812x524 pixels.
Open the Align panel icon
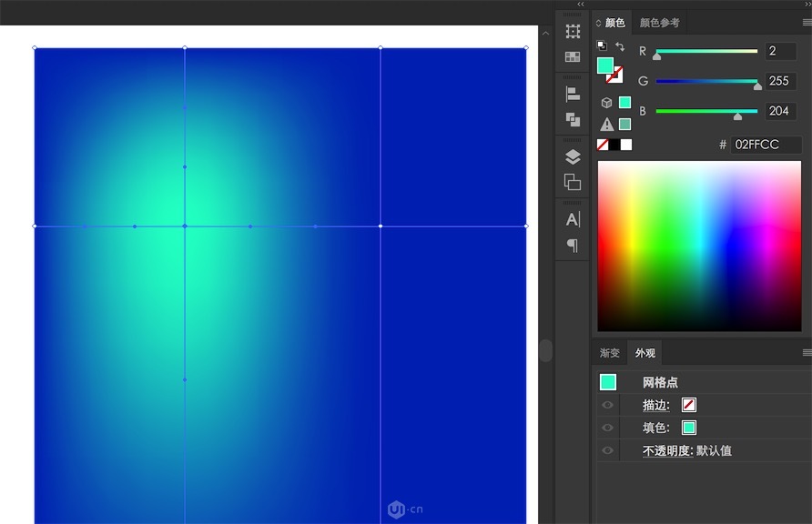coord(573,94)
